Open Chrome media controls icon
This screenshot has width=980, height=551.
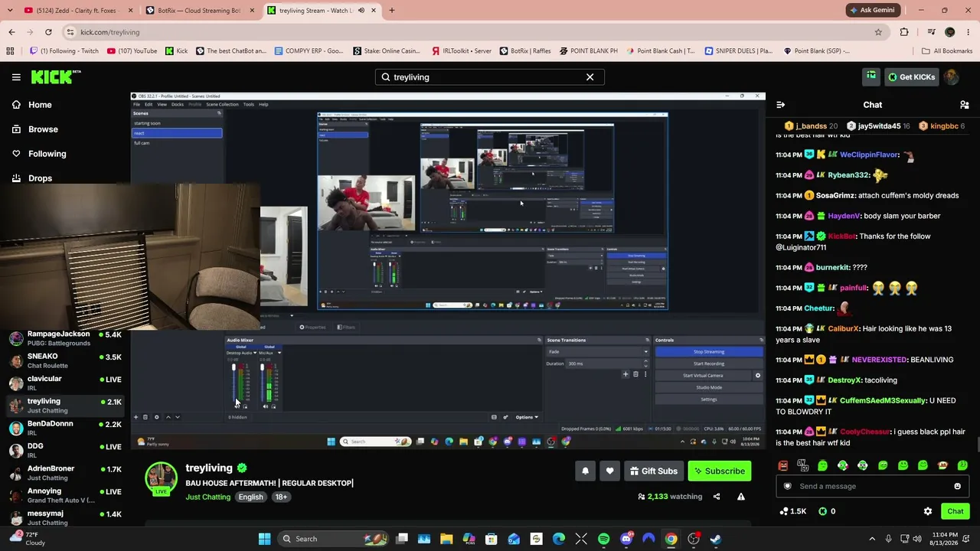931,32
